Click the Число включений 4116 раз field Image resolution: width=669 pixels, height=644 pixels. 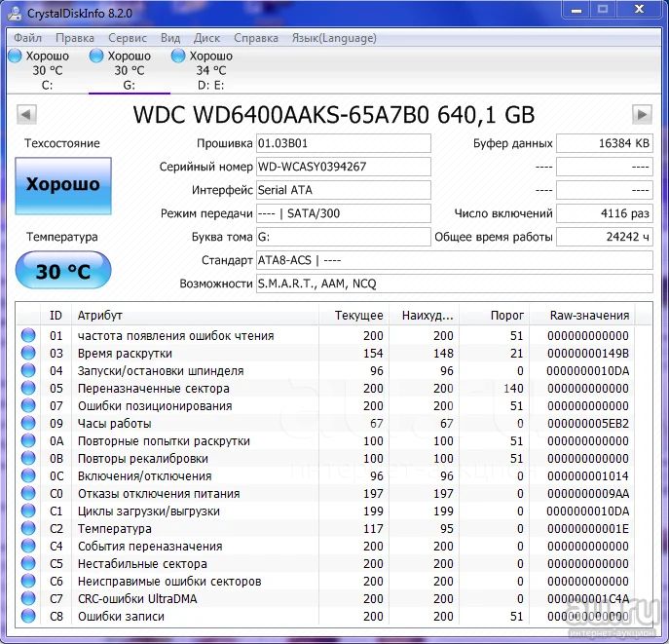[605, 213]
